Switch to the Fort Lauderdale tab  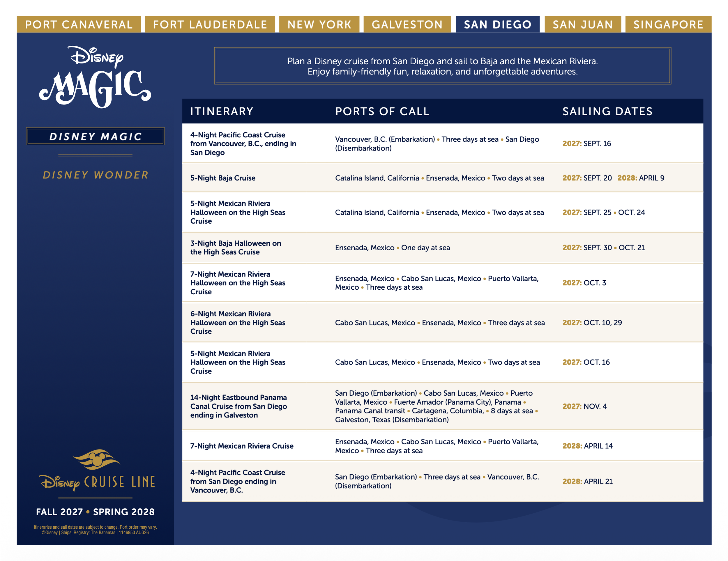click(210, 24)
